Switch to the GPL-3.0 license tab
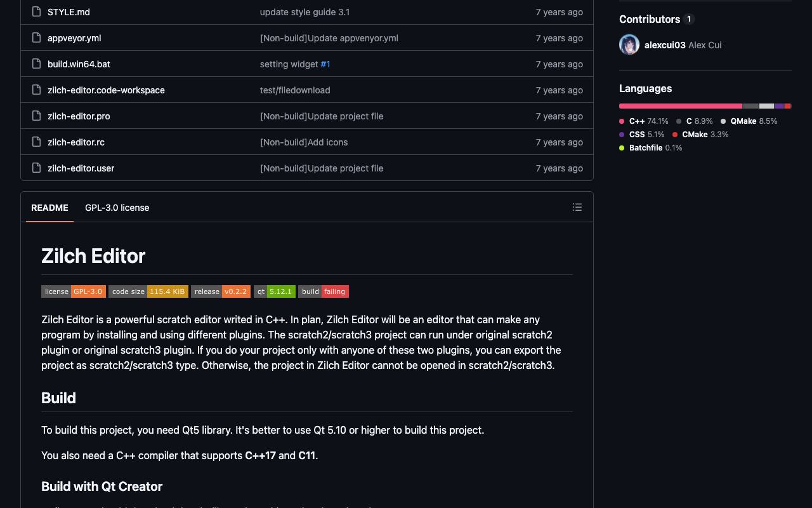 pyautogui.click(x=117, y=208)
